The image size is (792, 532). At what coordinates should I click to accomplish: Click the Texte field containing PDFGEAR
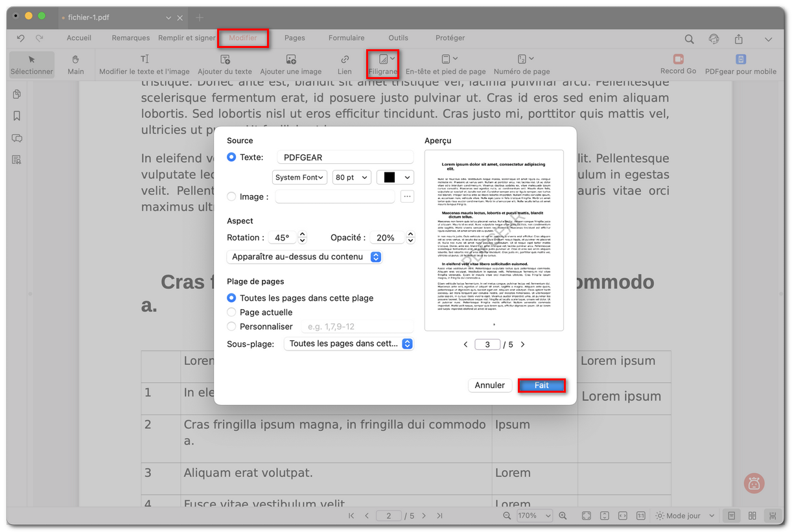[x=345, y=157]
